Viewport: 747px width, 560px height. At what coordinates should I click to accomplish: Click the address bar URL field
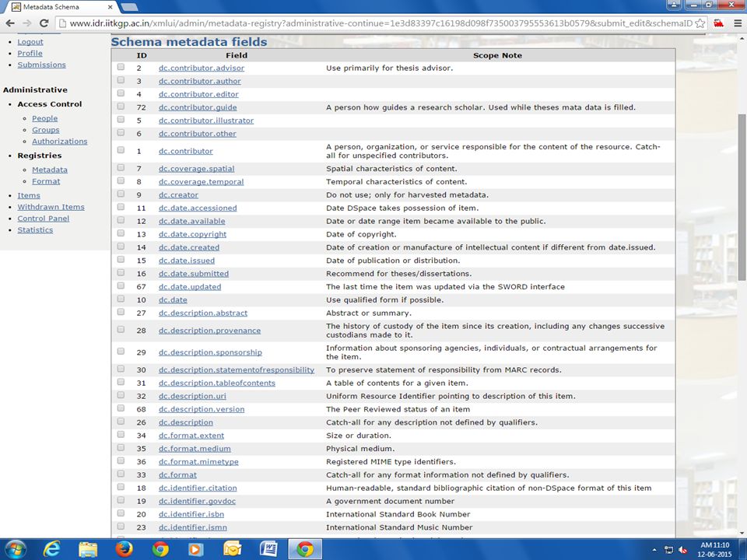click(x=380, y=23)
